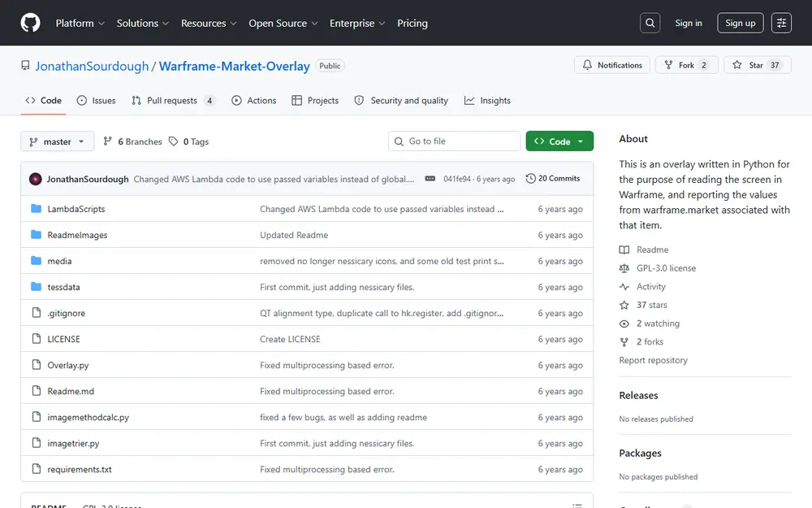Open the GitHub home logo
Screen dimensions: 812x508
(x=30, y=23)
